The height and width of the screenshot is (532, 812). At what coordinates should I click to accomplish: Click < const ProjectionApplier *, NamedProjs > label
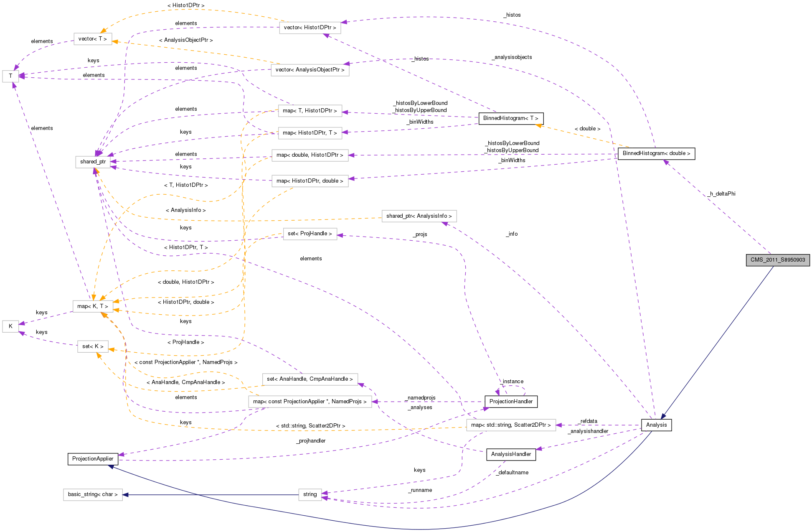pyautogui.click(x=186, y=362)
